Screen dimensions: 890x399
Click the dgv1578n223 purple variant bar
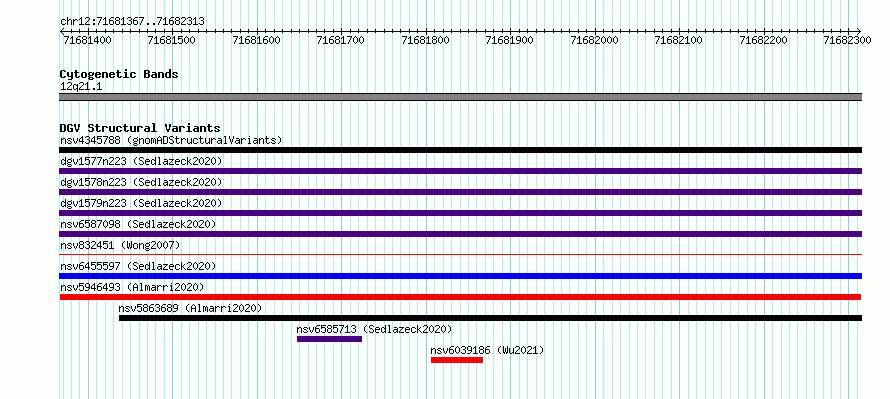[460, 192]
